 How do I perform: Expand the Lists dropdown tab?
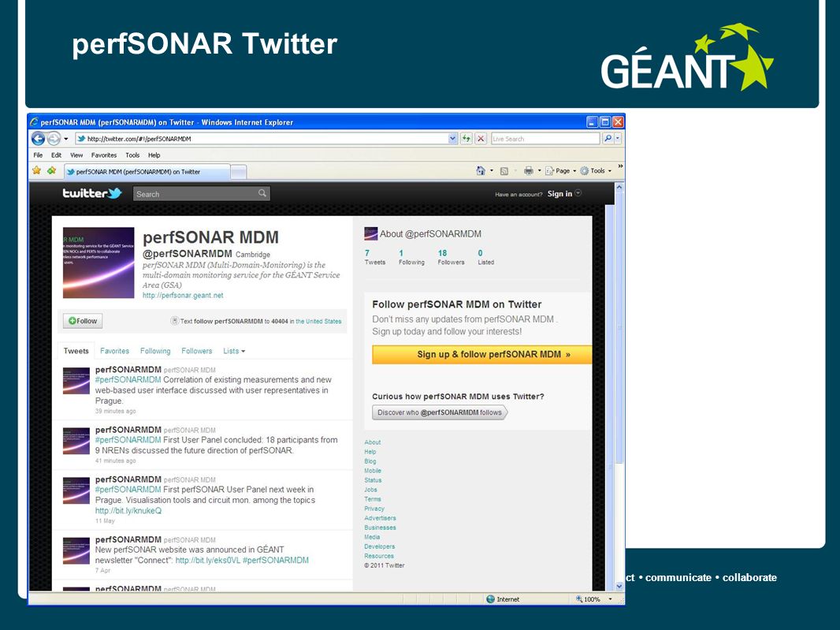coord(234,351)
